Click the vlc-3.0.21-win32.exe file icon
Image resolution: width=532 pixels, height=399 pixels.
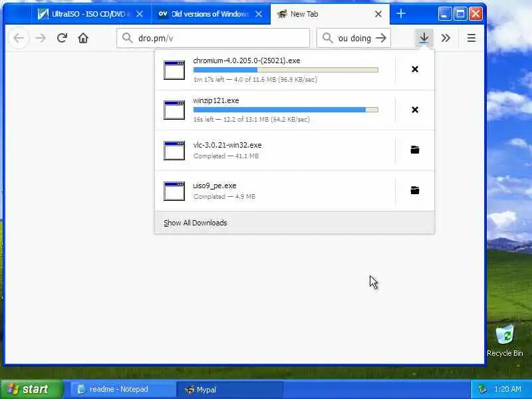174,150
